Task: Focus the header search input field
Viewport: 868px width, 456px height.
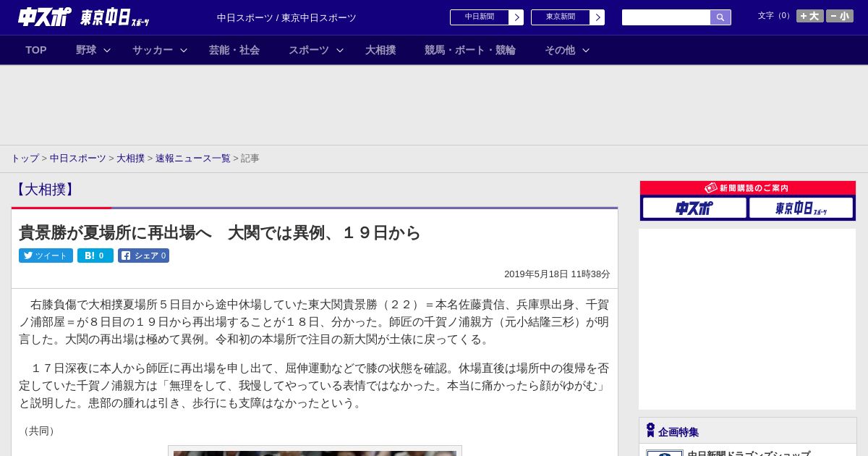Action: [x=666, y=17]
